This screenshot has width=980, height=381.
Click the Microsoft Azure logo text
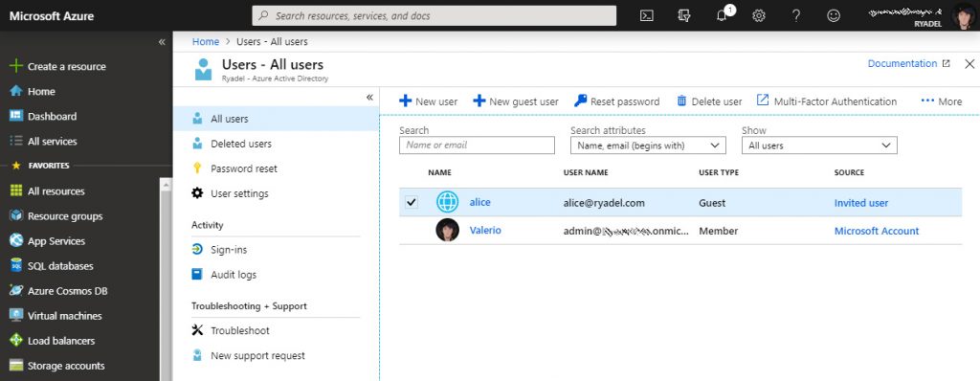click(52, 15)
